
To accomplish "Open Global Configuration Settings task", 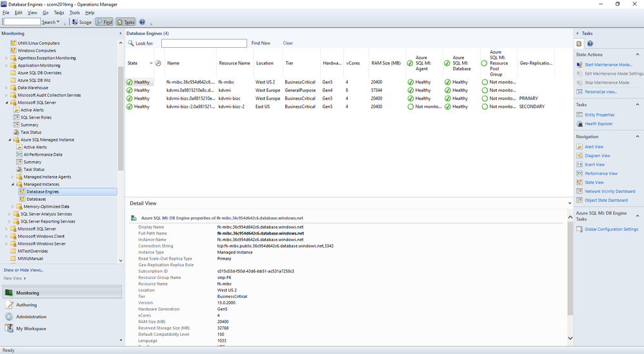I will click(x=612, y=229).
